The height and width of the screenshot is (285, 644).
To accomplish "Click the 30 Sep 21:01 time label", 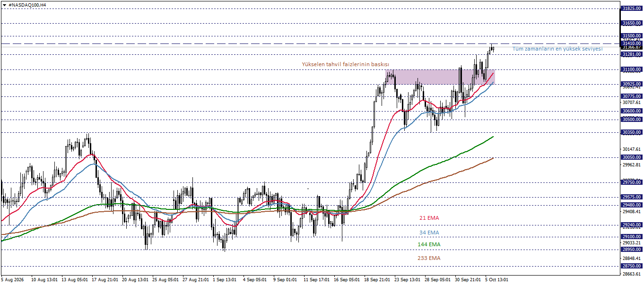I will [x=469, y=280].
